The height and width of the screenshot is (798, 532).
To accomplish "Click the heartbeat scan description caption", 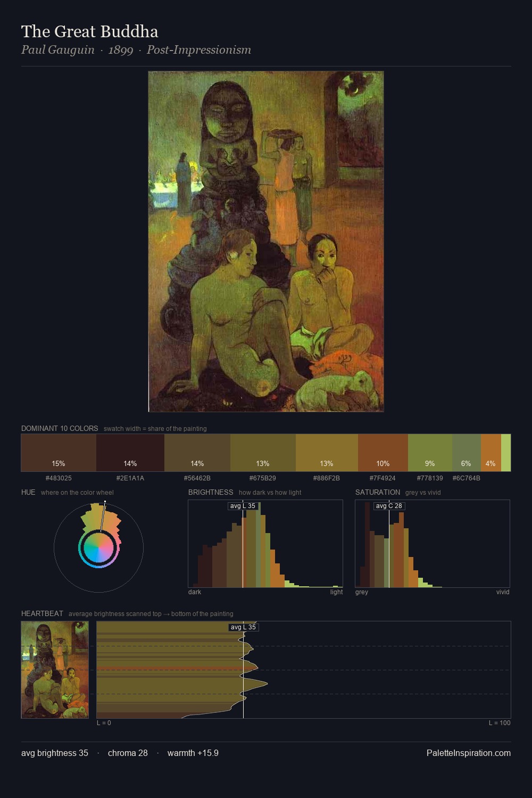I will (151, 613).
